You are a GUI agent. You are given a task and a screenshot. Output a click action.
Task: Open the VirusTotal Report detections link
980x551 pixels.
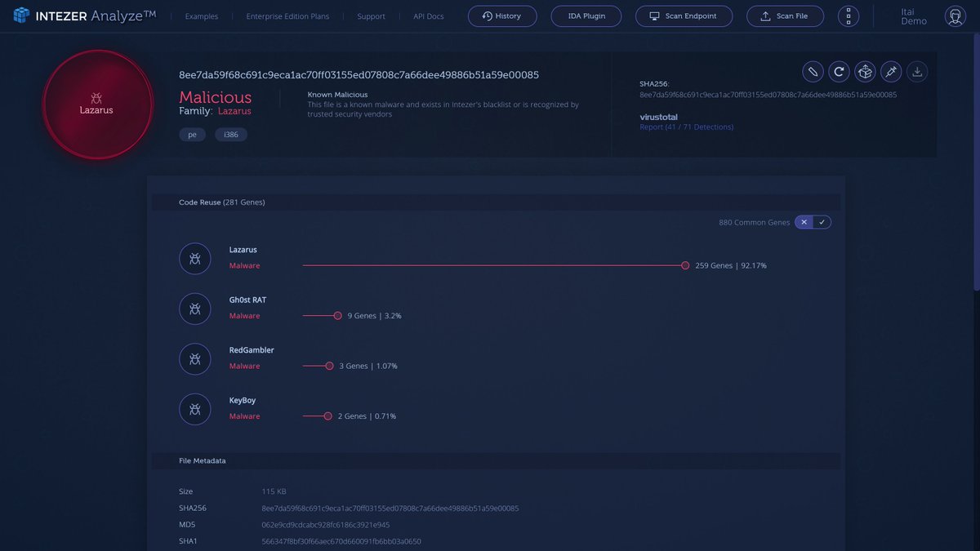click(x=686, y=127)
